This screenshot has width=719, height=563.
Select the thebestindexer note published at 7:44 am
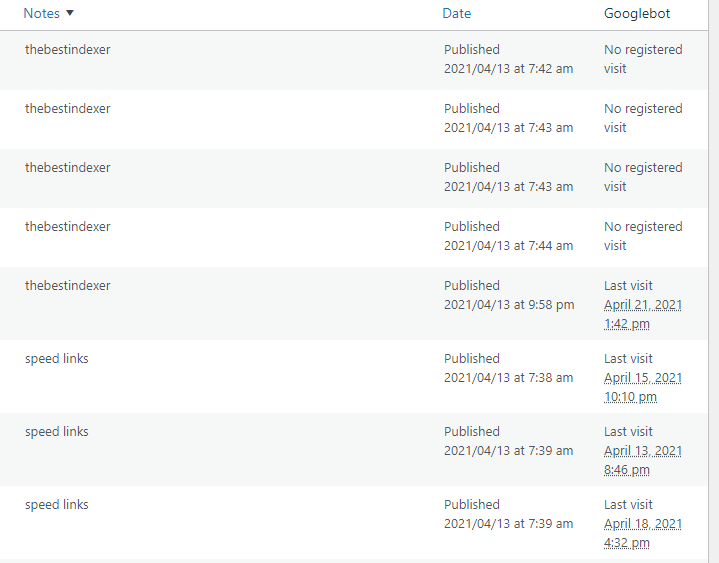pyautogui.click(x=67, y=226)
